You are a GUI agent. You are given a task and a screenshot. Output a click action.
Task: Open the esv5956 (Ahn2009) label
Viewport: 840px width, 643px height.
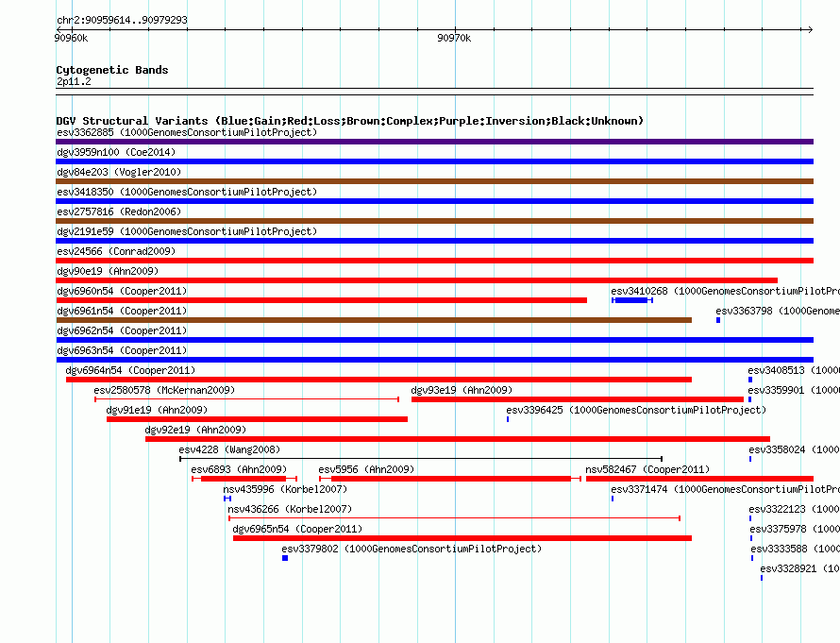[366, 469]
